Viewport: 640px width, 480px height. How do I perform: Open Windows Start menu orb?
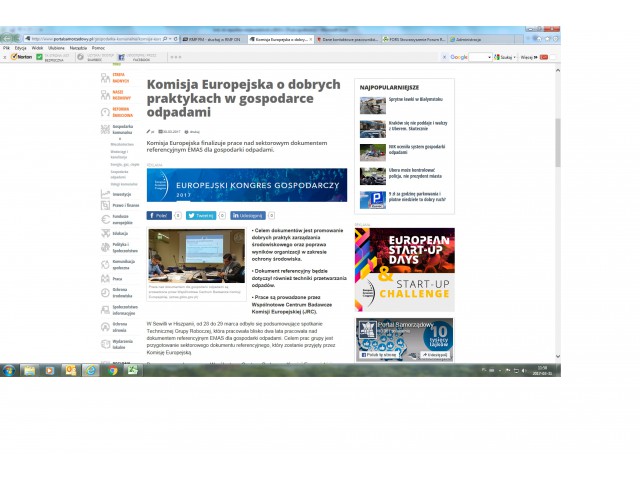point(8,369)
